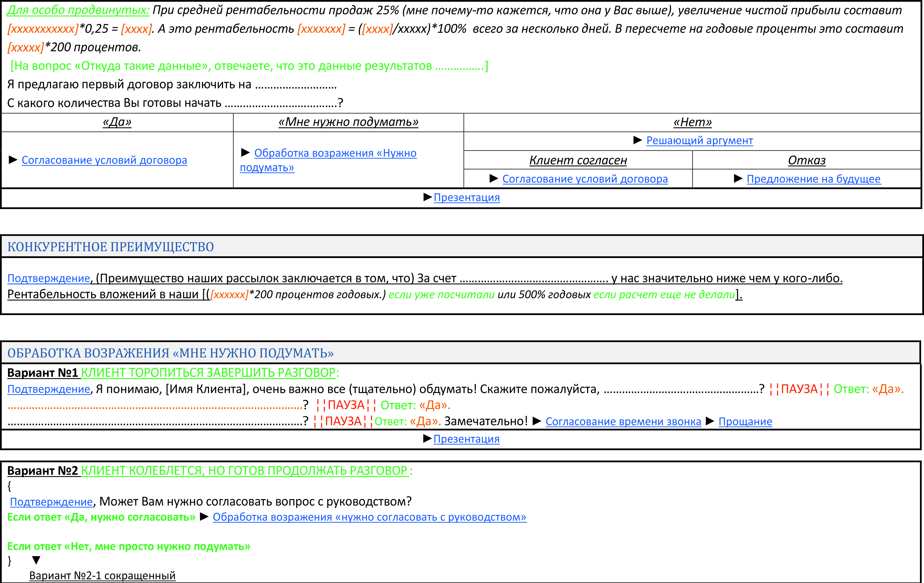Follow the «Прощание» link
The width and height of the screenshot is (924, 583).
[x=745, y=422]
